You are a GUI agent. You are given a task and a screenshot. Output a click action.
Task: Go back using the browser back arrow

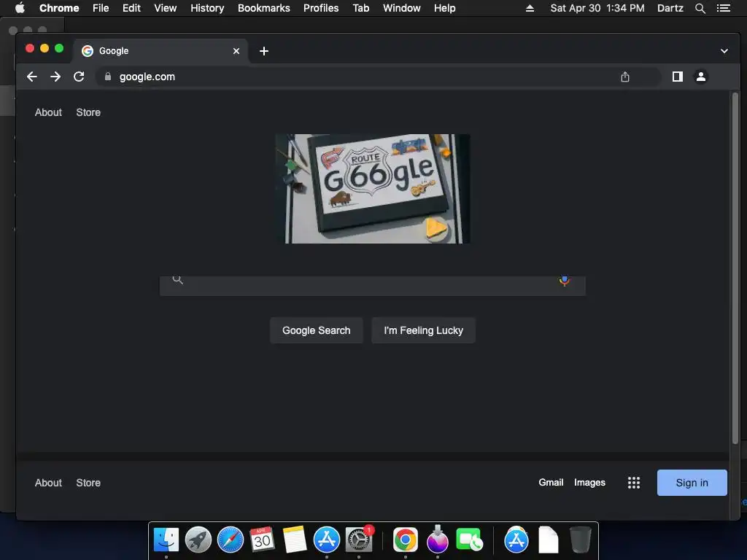point(32,77)
